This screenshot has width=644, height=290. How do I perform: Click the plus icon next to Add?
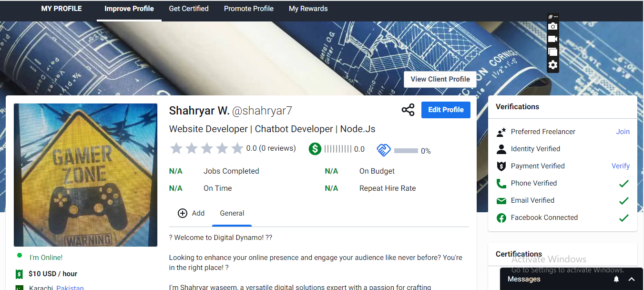point(183,213)
